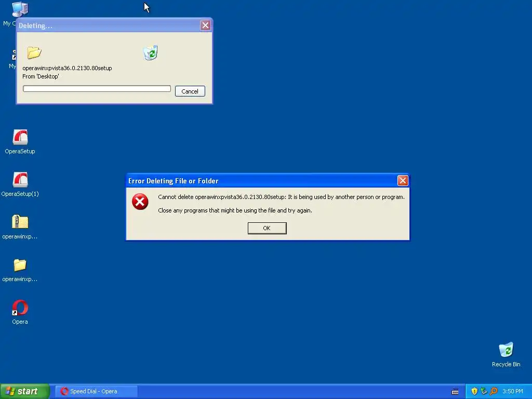The image size is (532, 399).
Task: Cancel the Deleting operation
Action: point(190,91)
